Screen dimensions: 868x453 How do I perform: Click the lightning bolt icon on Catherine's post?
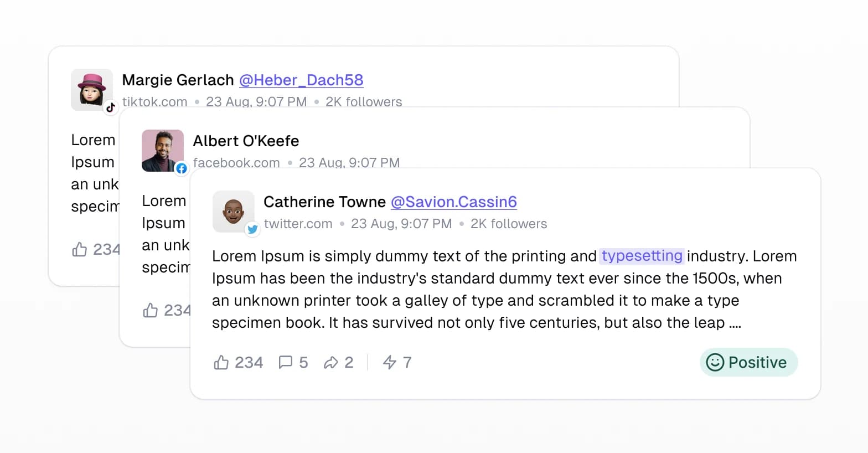(390, 363)
